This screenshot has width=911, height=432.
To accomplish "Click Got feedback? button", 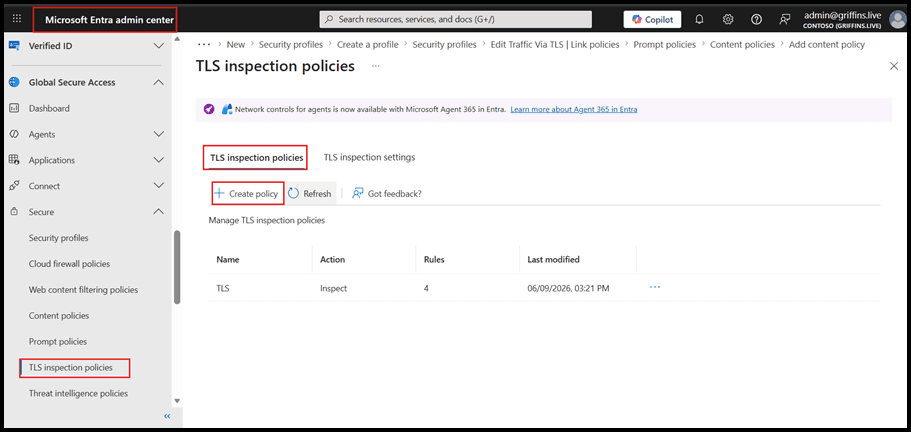I will click(387, 194).
